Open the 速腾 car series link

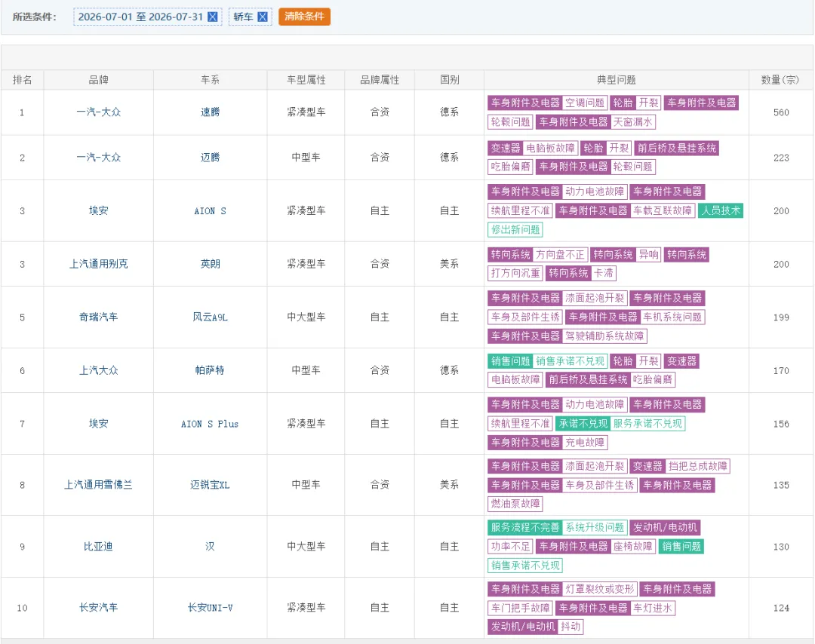pos(210,112)
